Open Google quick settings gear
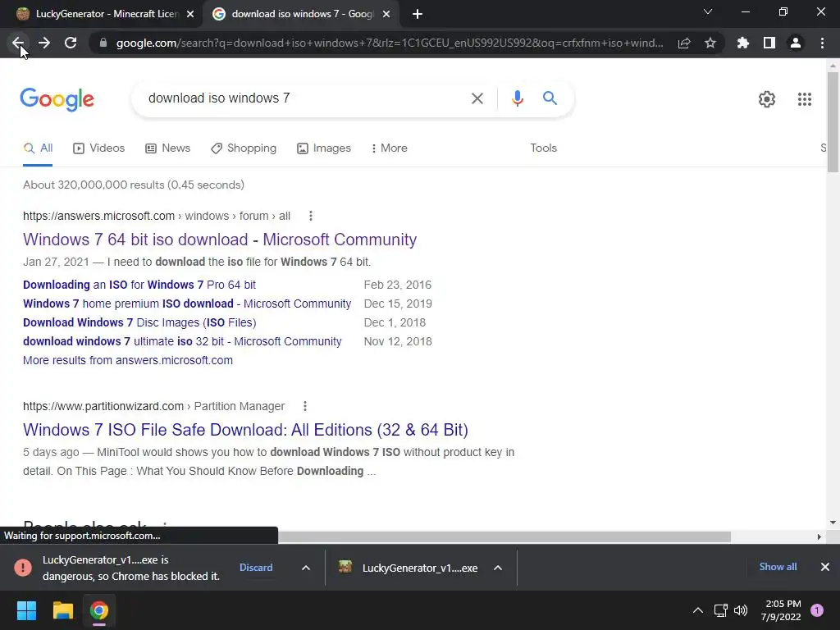This screenshot has height=630, width=840. (x=767, y=99)
